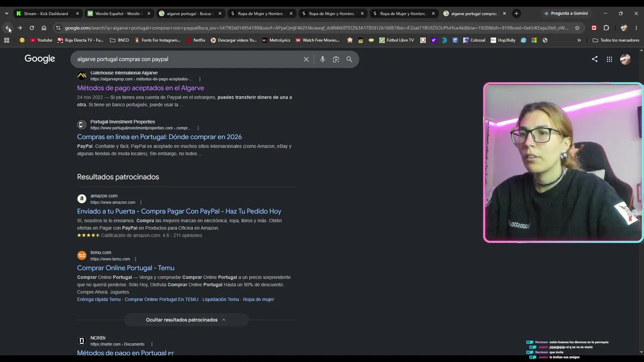Reload the current Google results page

32,28
